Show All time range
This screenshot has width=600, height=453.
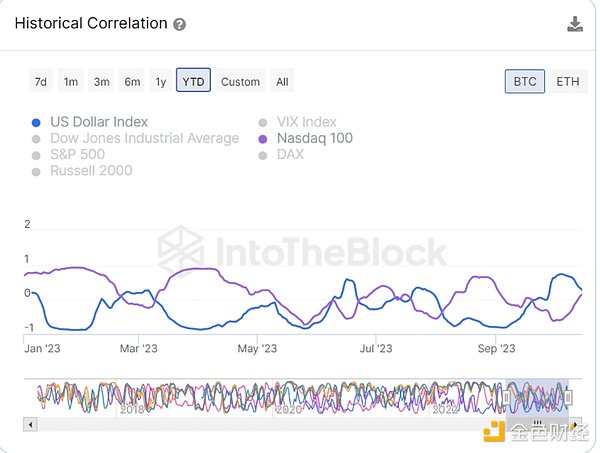[282, 81]
